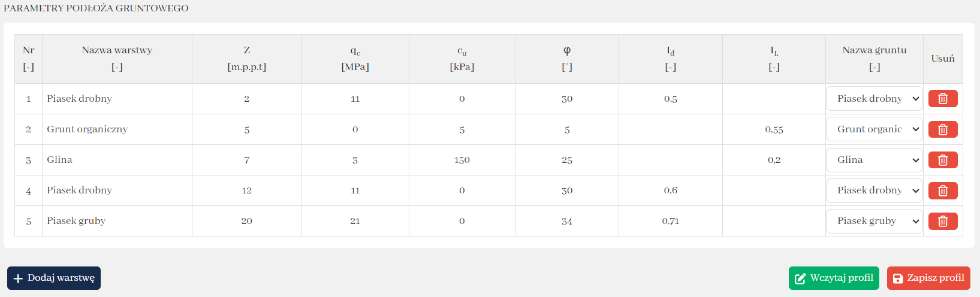
Task: Select qc value 21 for Piasek gruby
Action: [355, 221]
